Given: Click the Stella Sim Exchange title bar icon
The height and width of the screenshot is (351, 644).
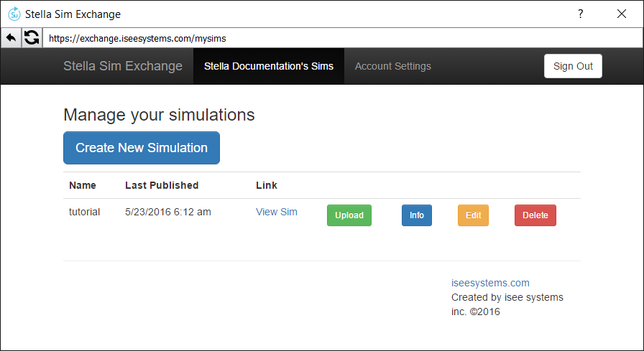Looking at the screenshot, I should tap(14, 14).
